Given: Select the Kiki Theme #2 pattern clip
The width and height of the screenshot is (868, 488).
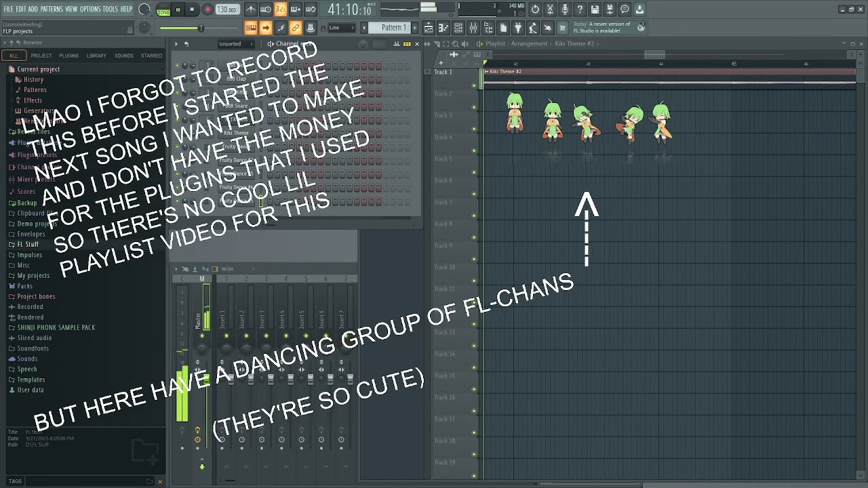Looking at the screenshot, I should coord(670,71).
